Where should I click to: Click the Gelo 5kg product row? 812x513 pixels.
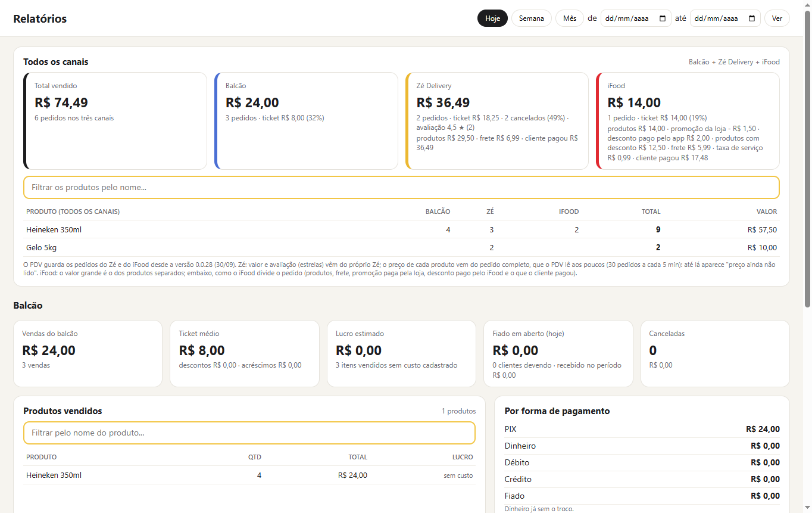401,247
